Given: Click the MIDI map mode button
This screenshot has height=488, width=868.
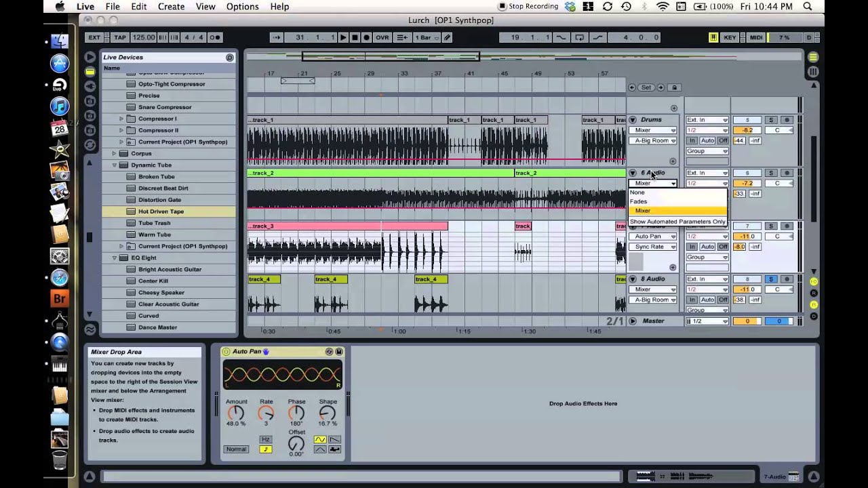Looking at the screenshot, I should [x=756, y=37].
